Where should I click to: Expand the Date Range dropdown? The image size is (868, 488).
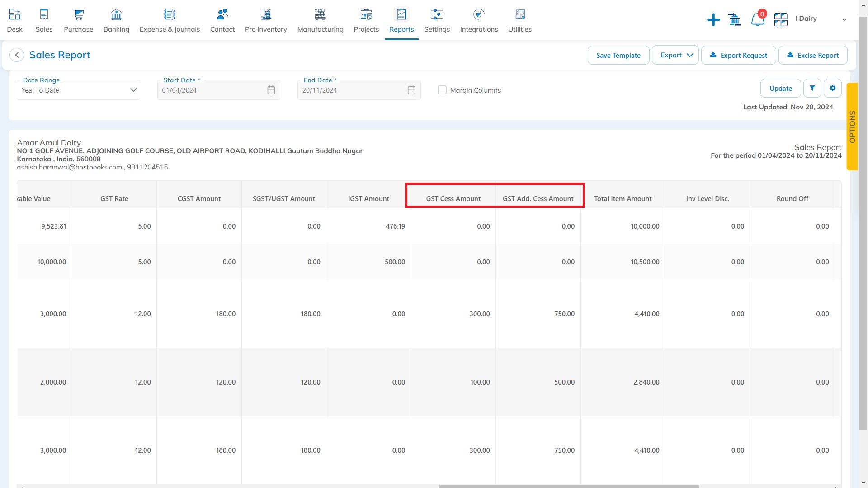click(133, 90)
